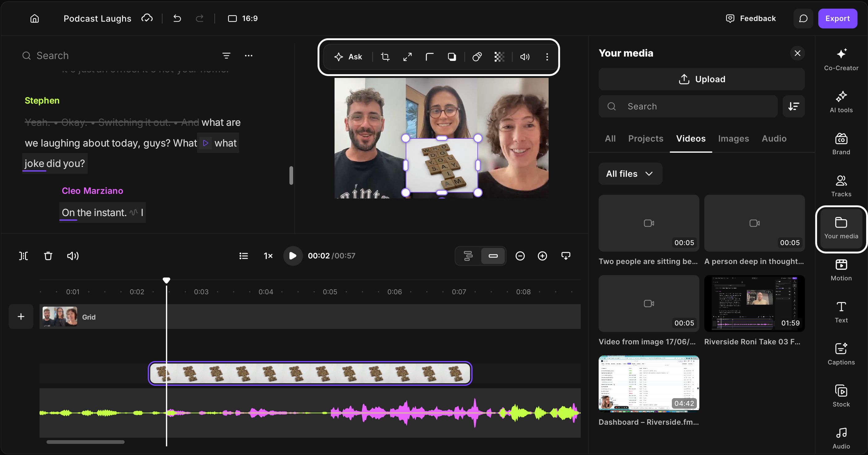This screenshot has height=455, width=868.
Task: Add a new track with plus button
Action: pos(21,317)
